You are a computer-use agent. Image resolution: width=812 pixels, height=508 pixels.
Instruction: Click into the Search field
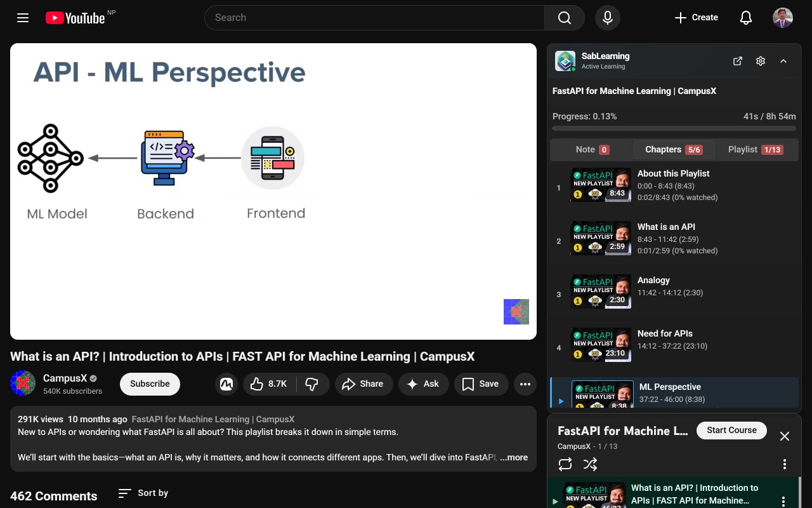click(374, 18)
